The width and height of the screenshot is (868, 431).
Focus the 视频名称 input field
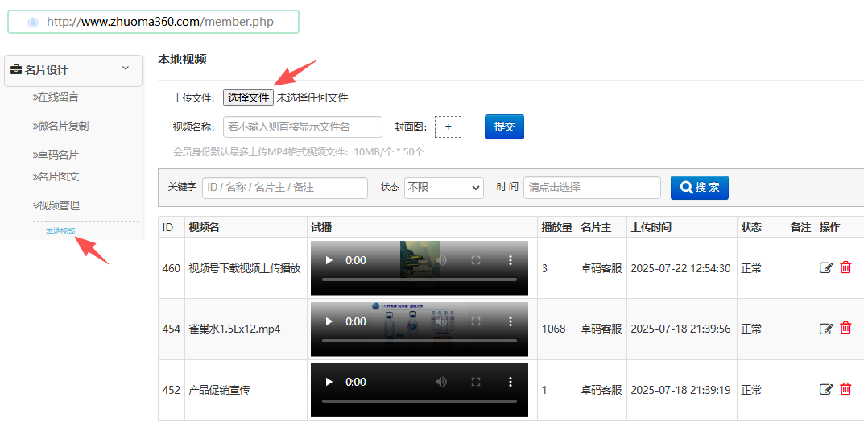pyautogui.click(x=302, y=127)
